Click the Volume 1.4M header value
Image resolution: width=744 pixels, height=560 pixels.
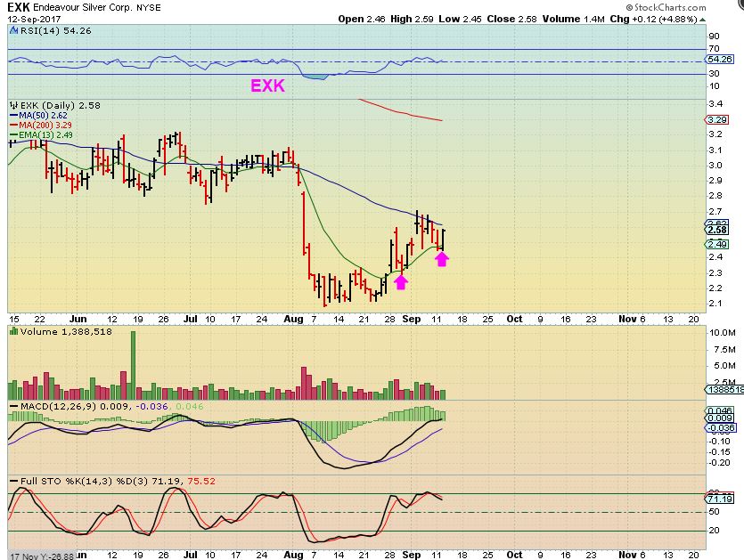[x=573, y=19]
